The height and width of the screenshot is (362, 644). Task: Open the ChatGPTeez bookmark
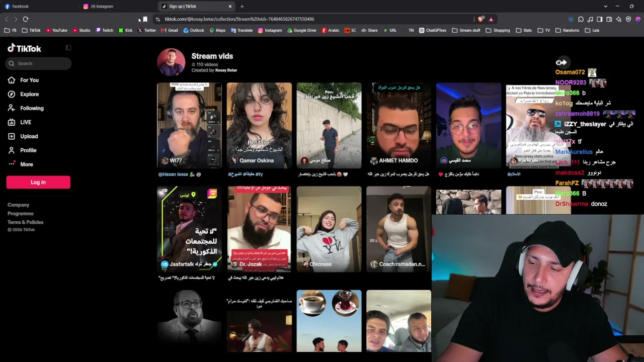pos(433,30)
